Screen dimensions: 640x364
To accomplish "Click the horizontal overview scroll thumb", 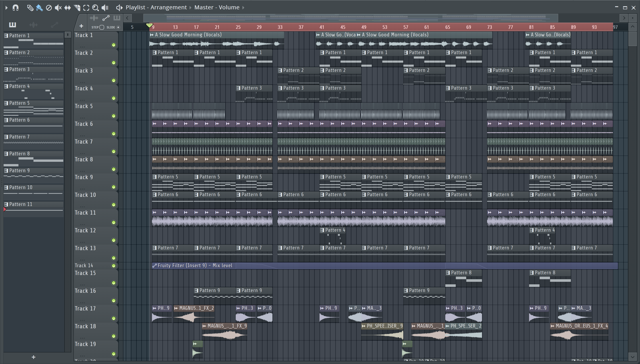I will click(350, 18).
